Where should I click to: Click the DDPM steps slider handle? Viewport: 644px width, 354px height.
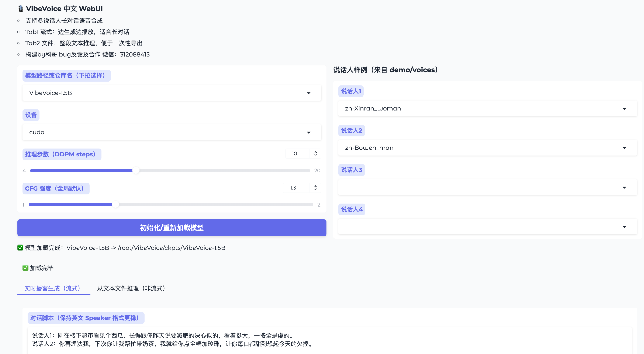(136, 171)
